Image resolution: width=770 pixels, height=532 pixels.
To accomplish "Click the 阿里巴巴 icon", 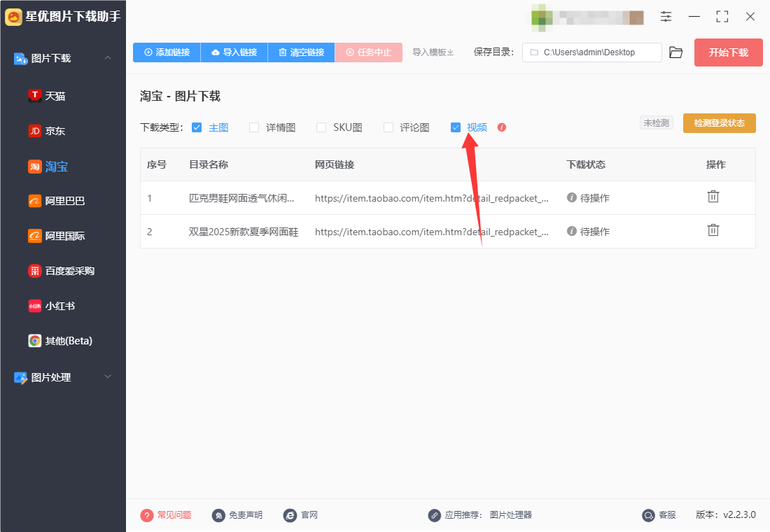I will tap(34, 201).
